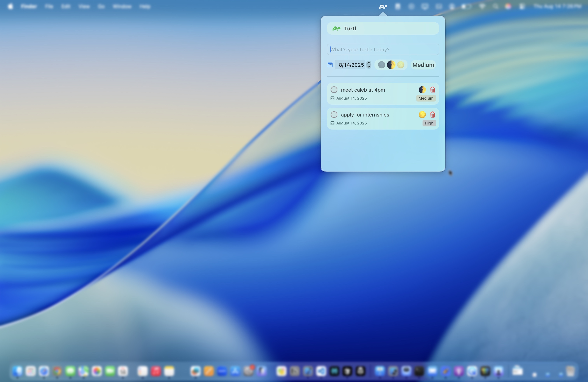Increment the date with the stepper up arrow
The width and height of the screenshot is (588, 382).
click(369, 63)
